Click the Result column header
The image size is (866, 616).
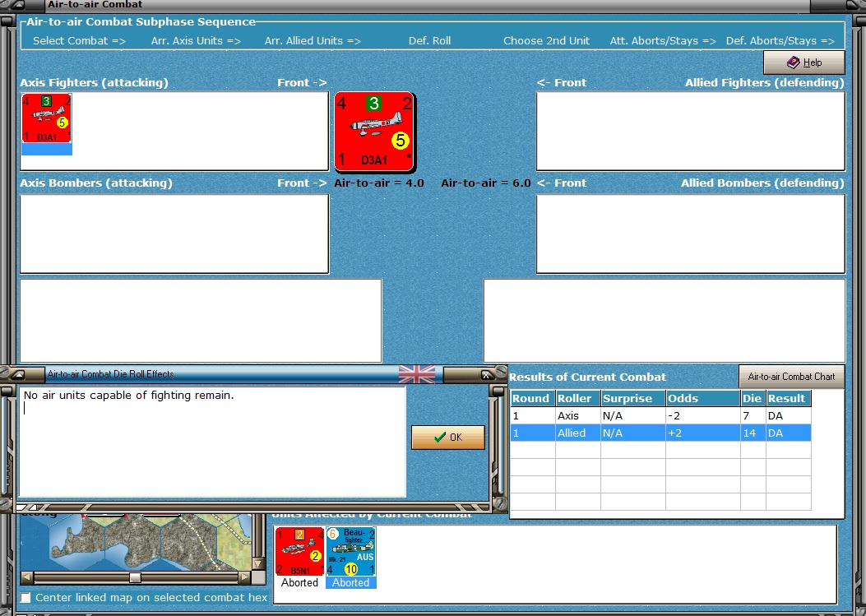point(788,398)
